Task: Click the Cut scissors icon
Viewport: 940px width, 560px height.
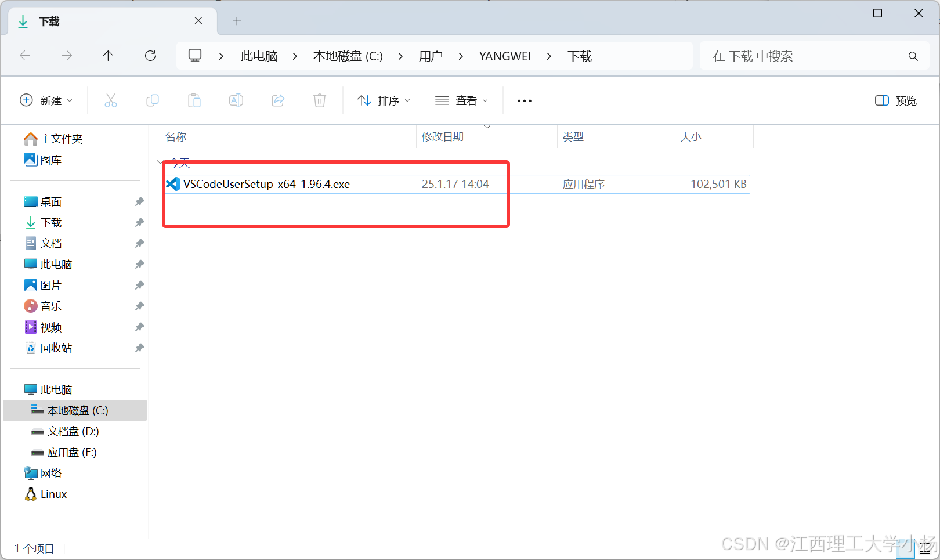Action: click(x=110, y=100)
